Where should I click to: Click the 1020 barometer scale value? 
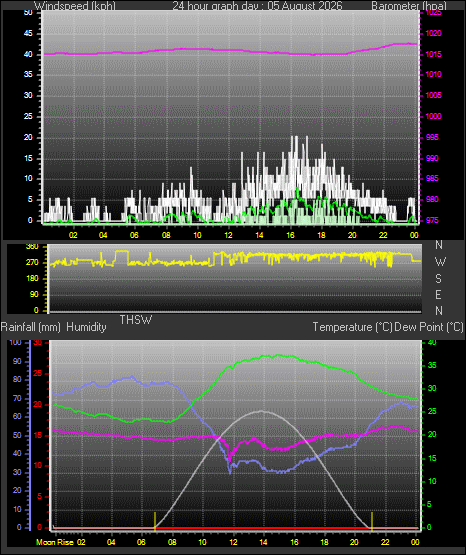(x=433, y=33)
